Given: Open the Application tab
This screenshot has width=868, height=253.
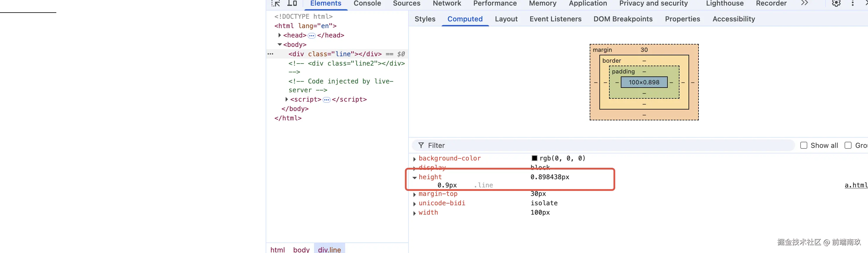Looking at the screenshot, I should click(x=588, y=3).
